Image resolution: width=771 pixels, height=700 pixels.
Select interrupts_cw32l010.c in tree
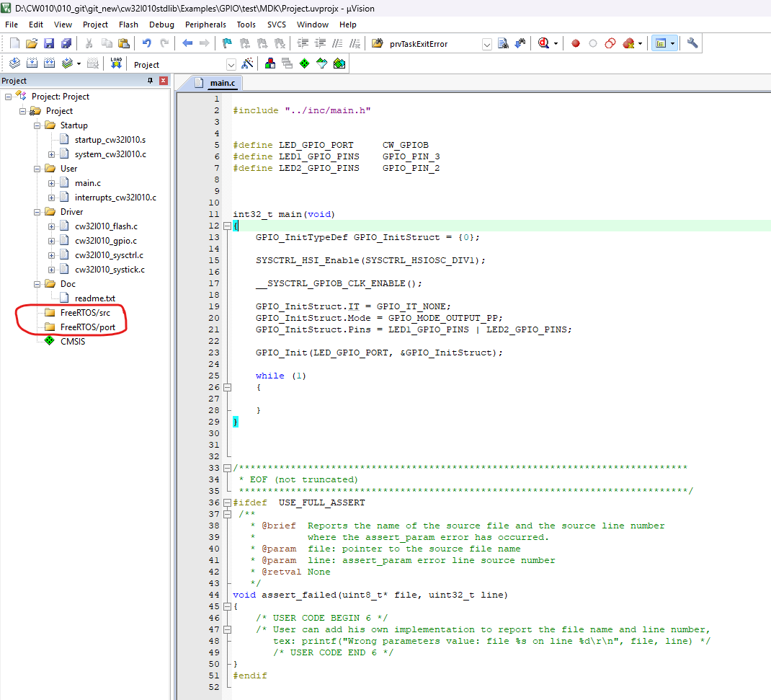[115, 198]
